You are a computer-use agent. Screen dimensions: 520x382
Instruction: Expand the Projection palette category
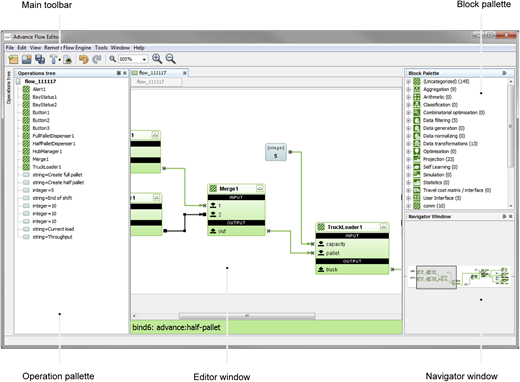[x=408, y=159]
